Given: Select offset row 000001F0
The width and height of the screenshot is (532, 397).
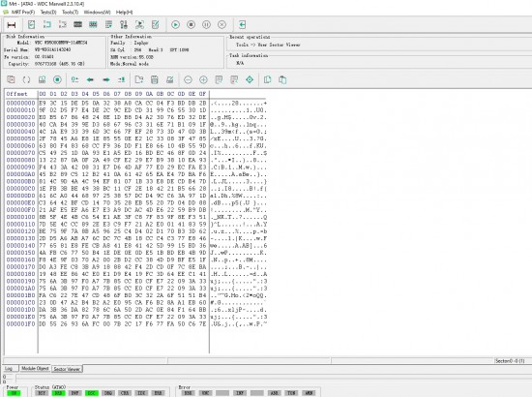Looking at the screenshot, I should click(20, 324).
